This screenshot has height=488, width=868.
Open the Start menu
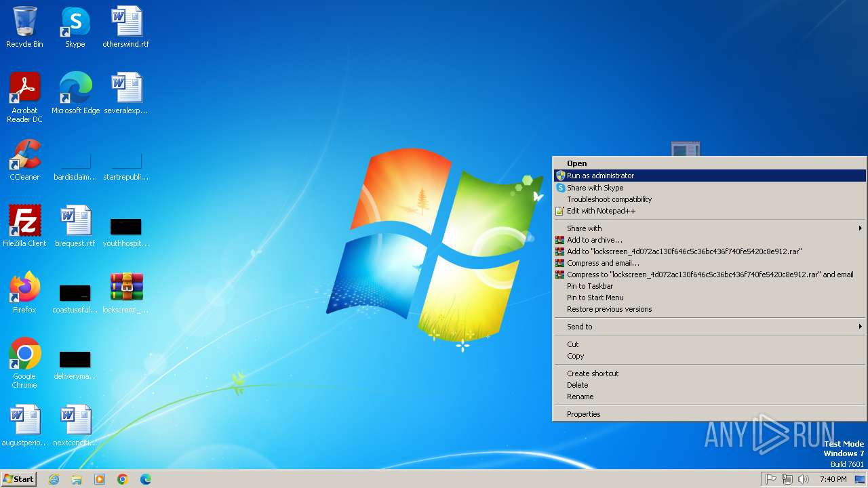tap(19, 479)
